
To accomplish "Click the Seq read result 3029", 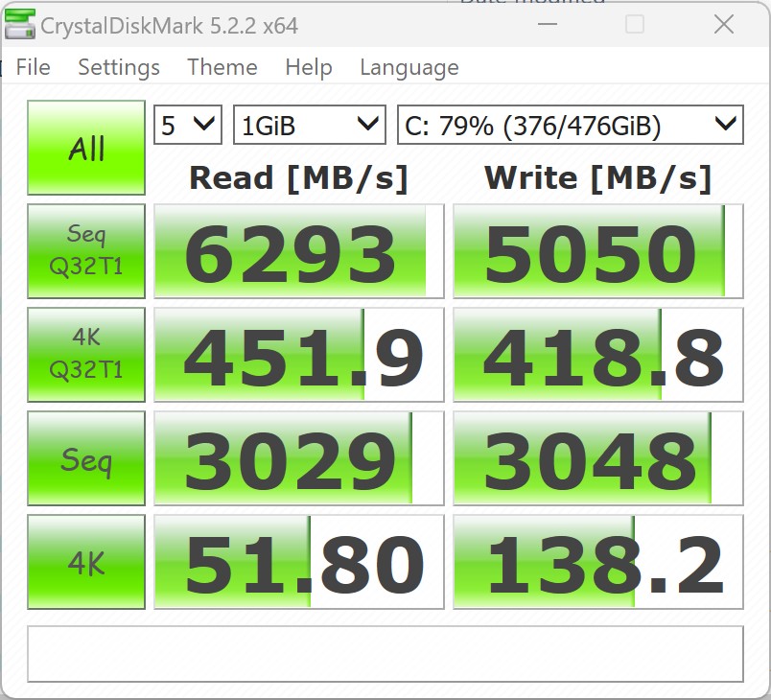I will pos(299,458).
